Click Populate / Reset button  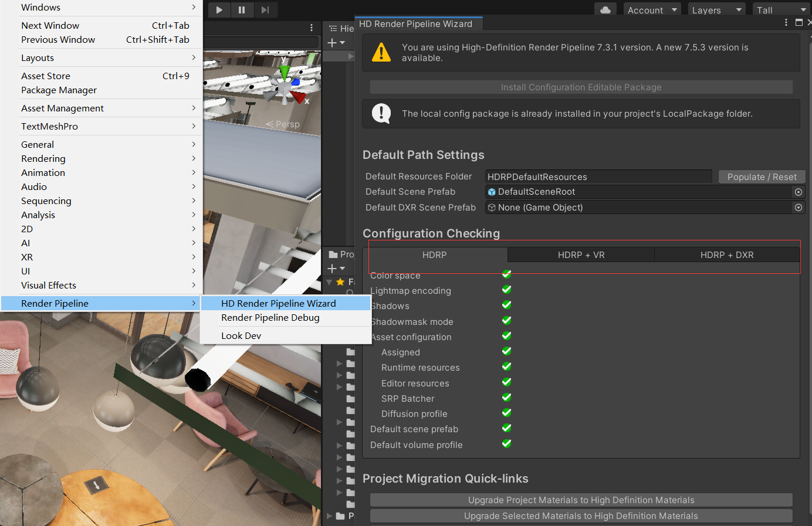tap(762, 177)
